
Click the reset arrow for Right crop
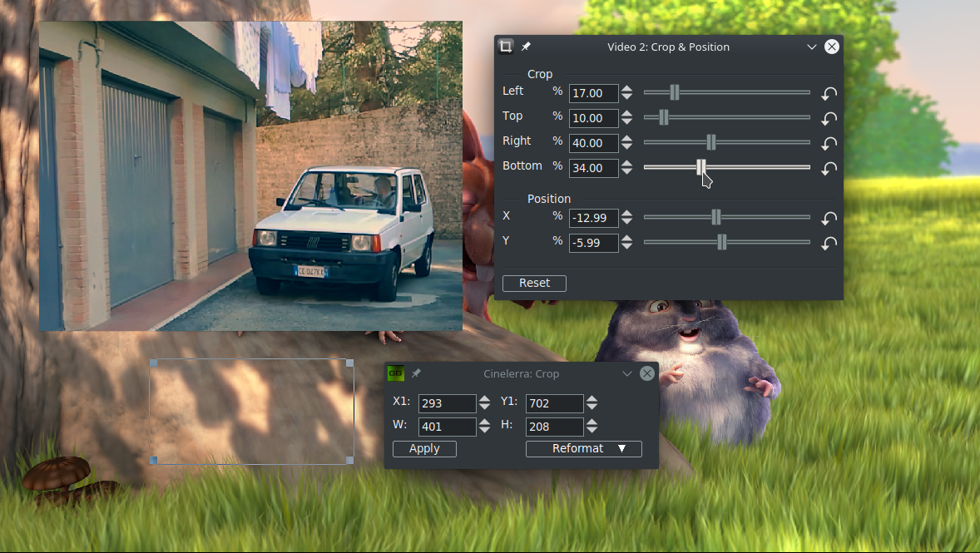coord(829,144)
